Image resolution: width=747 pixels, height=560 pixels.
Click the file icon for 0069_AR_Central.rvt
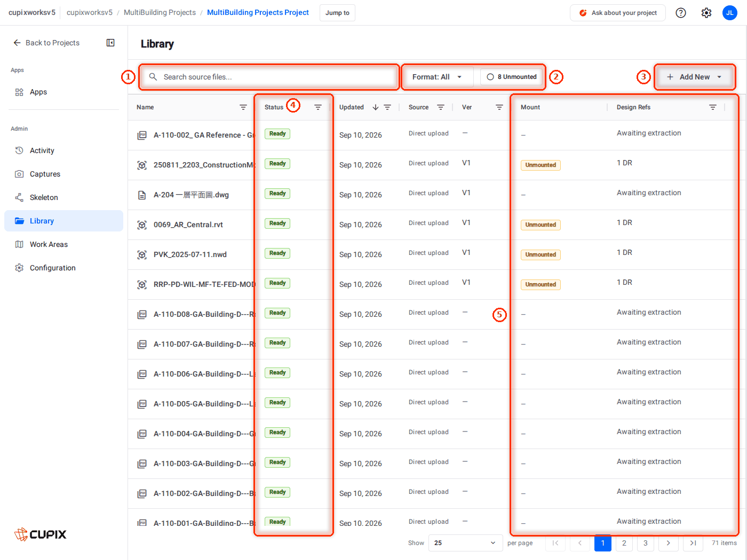142,225
